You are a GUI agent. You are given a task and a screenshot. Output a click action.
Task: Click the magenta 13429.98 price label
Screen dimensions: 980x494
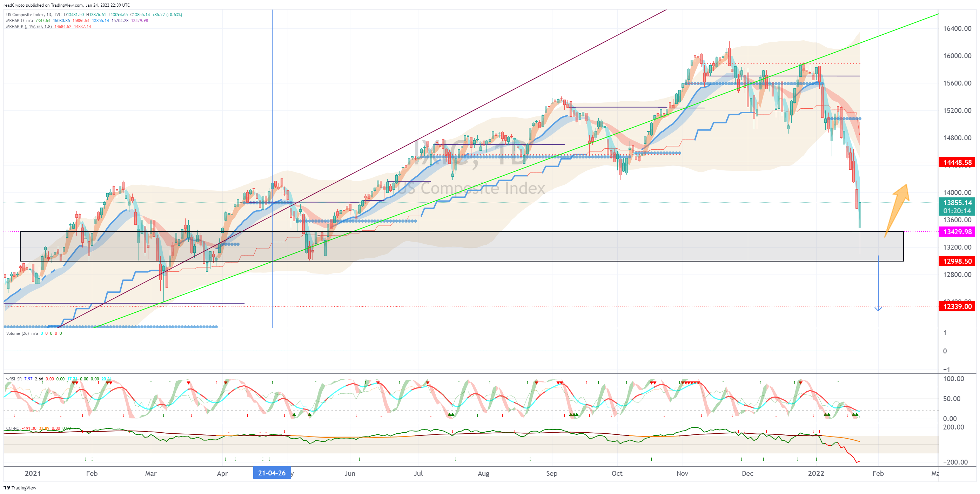pos(957,232)
